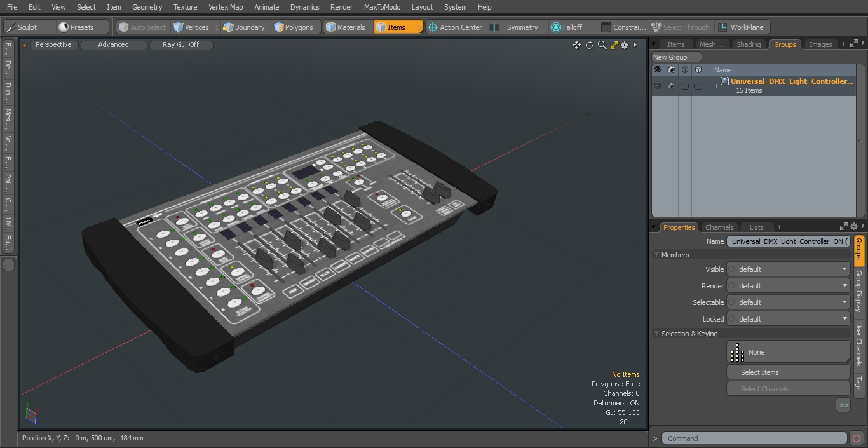Toggle Auto Select in toolbar
The height and width of the screenshot is (448, 868).
click(x=142, y=27)
